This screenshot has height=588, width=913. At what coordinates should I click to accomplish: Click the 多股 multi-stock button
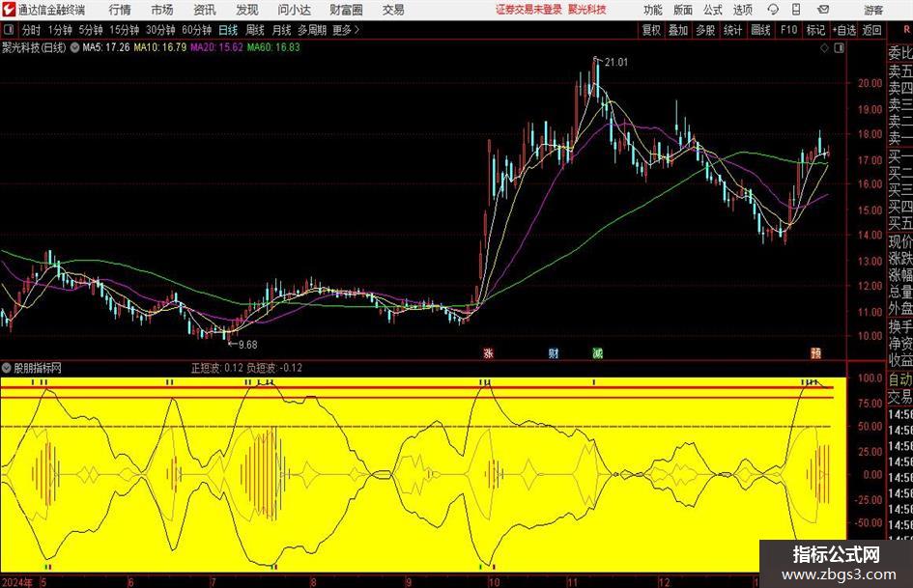point(705,30)
